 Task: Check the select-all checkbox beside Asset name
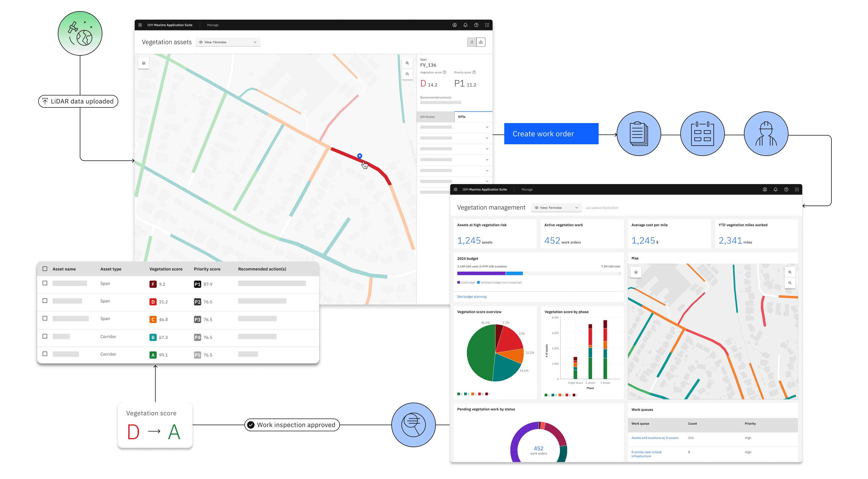[x=45, y=269]
